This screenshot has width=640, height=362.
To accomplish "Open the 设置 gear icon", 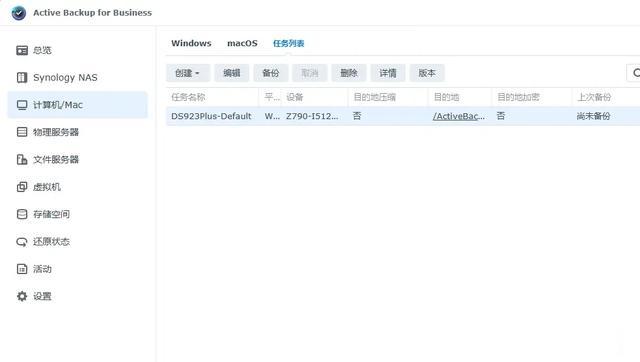I will coord(22,296).
